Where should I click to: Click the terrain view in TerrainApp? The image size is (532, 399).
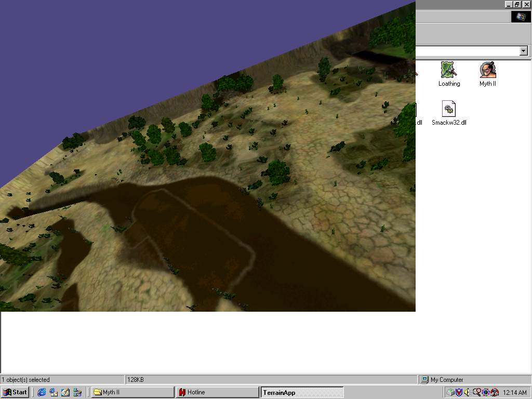208,182
